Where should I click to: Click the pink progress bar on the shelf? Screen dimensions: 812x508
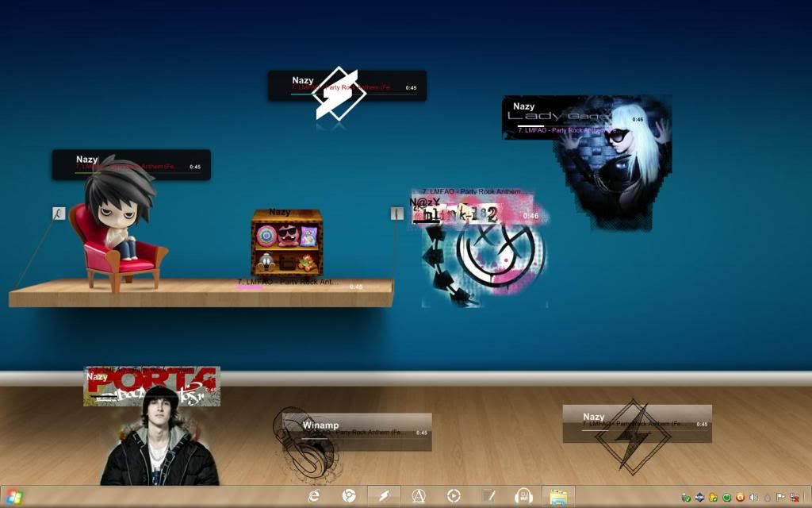[251, 287]
